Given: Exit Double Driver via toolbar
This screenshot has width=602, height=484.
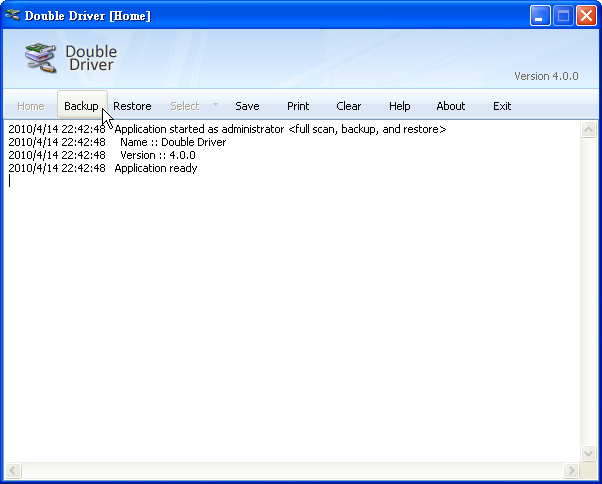Looking at the screenshot, I should pos(502,106).
